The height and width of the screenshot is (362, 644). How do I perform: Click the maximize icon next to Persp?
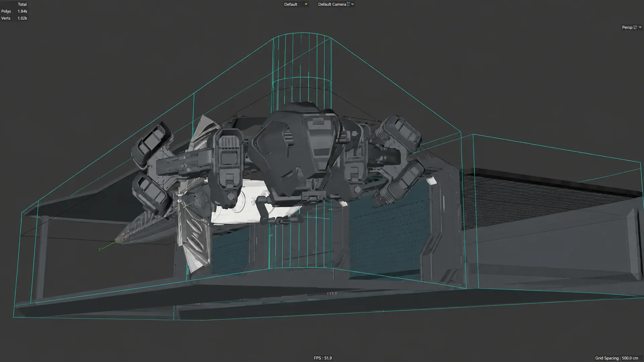point(635,27)
